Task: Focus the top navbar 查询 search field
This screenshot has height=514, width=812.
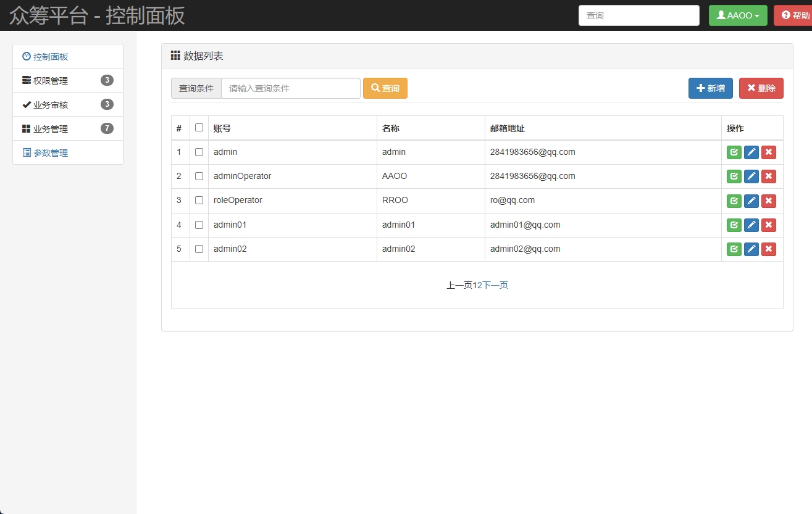Action: coord(639,15)
